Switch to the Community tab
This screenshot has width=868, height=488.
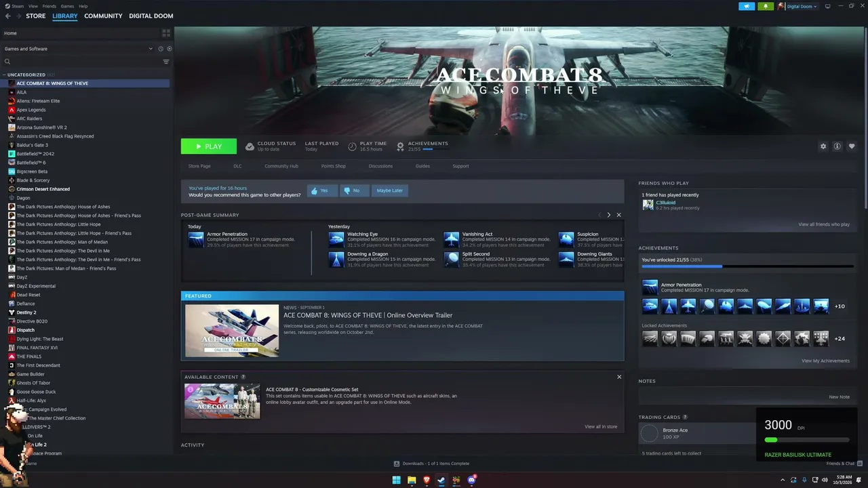(103, 16)
